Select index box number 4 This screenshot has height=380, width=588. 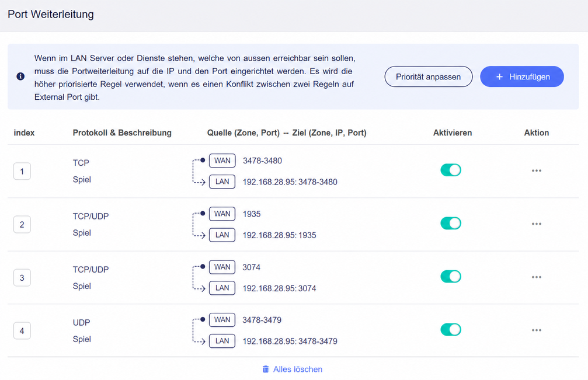click(22, 331)
